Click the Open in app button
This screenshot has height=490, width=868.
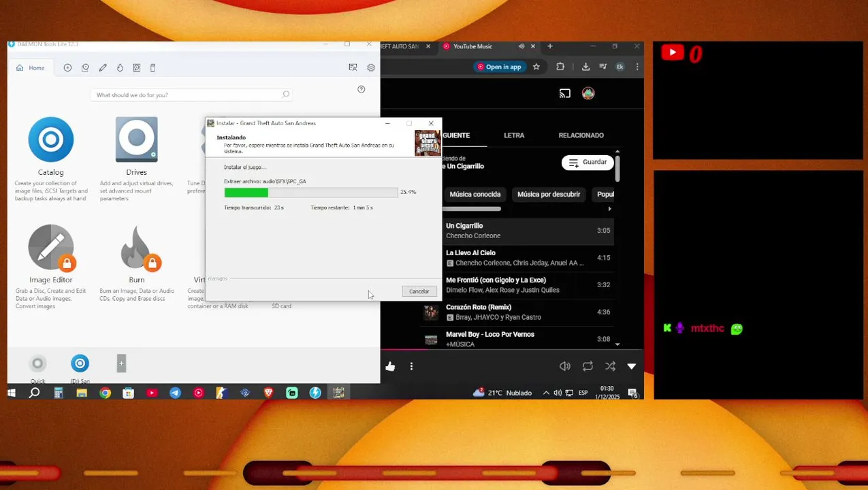pyautogui.click(x=499, y=67)
